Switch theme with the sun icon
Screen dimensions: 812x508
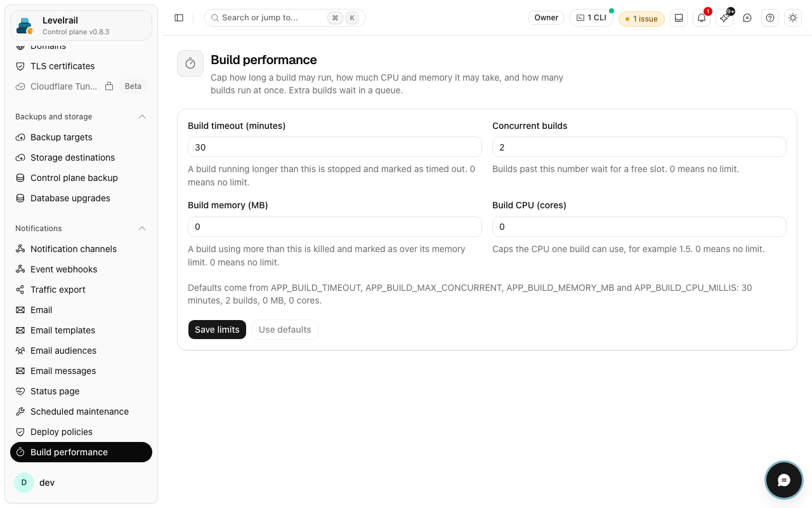[x=793, y=18]
